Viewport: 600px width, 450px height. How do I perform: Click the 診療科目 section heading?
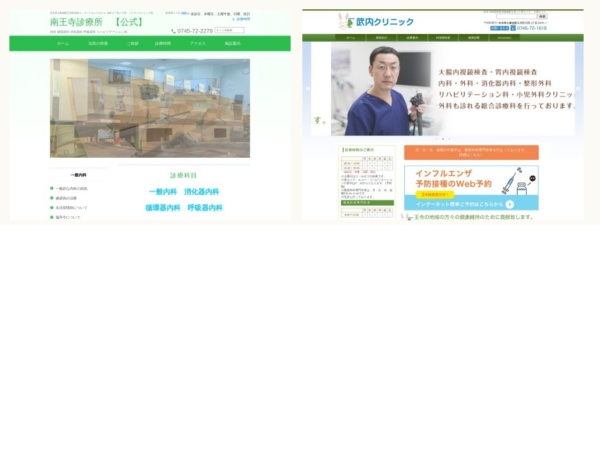tap(183, 175)
